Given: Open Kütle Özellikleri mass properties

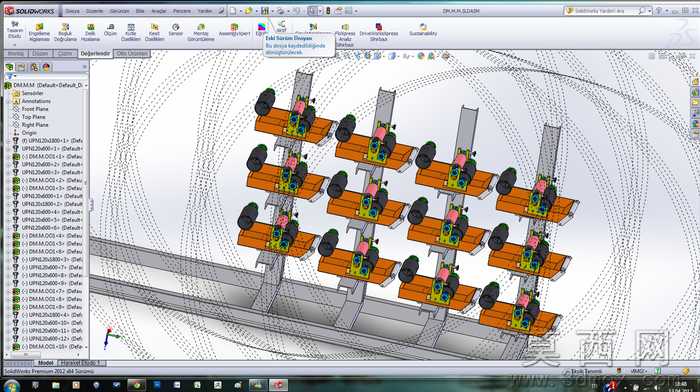Looking at the screenshot, I should [x=130, y=33].
